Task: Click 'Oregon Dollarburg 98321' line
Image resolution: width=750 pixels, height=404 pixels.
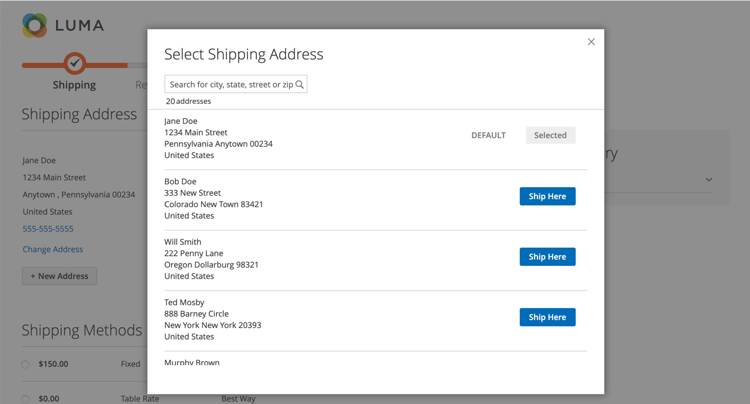Action: pos(211,265)
